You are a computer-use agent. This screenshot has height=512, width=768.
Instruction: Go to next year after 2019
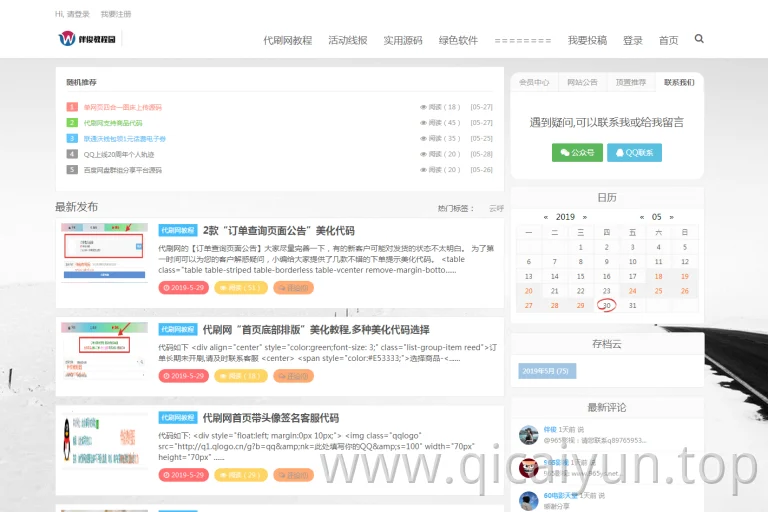coord(584,217)
